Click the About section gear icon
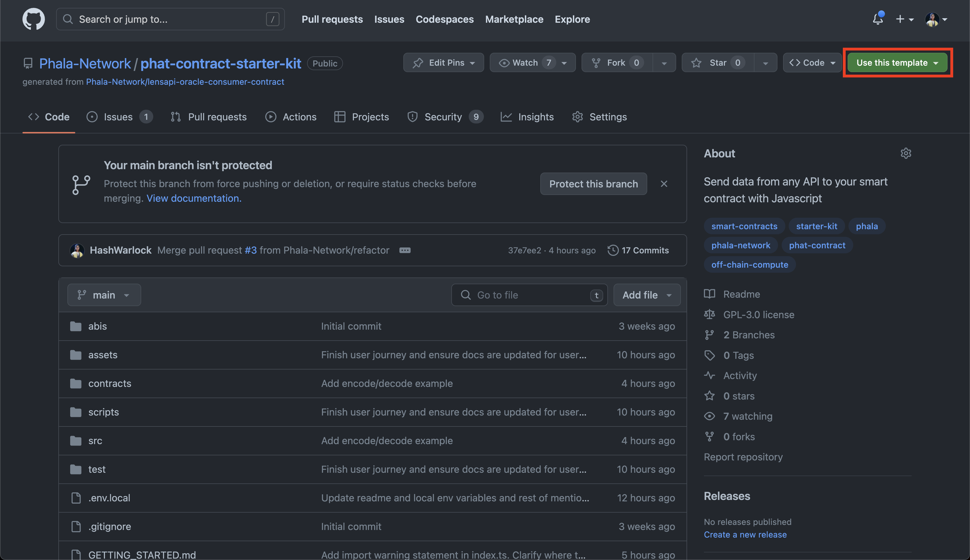 906,153
